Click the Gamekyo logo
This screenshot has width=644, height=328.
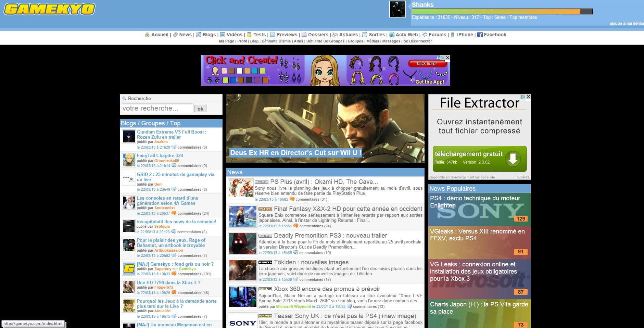pyautogui.click(x=49, y=9)
